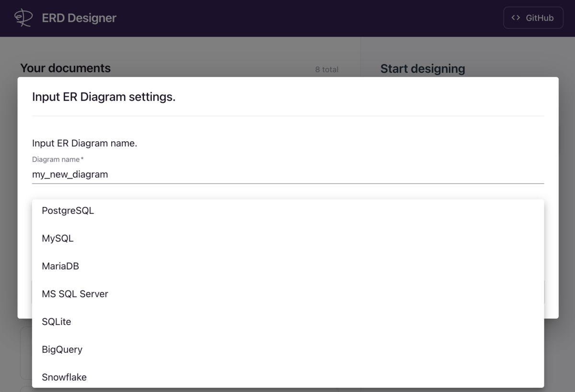
Task: Click the ERD Designer logo icon
Action: point(23,18)
